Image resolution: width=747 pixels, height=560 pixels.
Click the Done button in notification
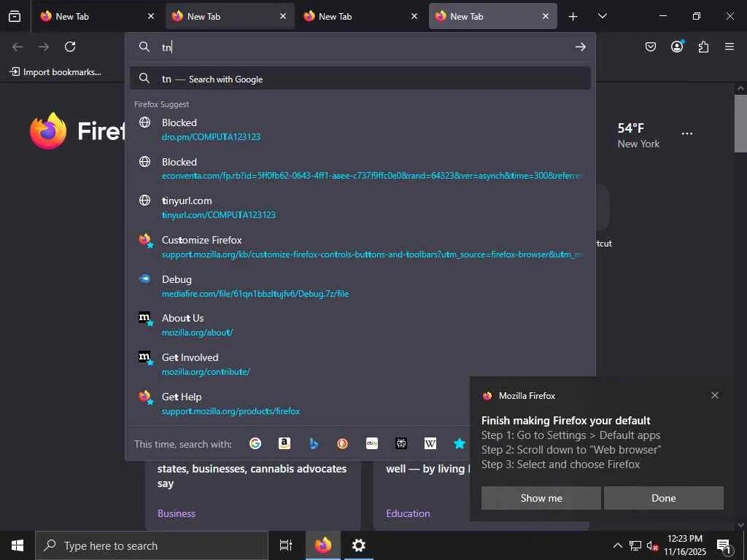click(664, 498)
